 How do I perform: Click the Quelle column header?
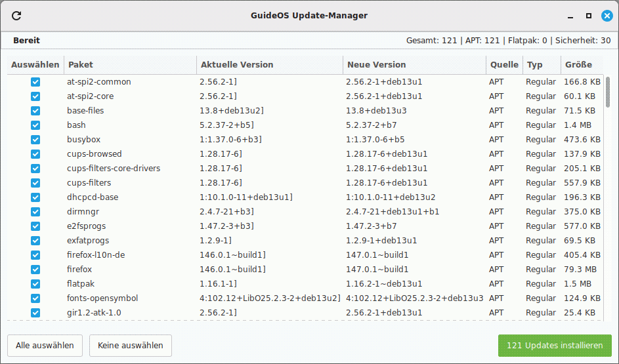(503, 65)
